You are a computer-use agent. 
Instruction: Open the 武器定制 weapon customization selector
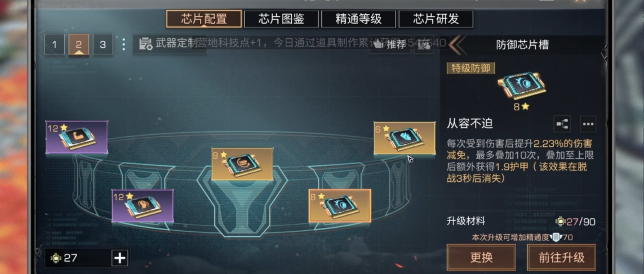point(169,44)
